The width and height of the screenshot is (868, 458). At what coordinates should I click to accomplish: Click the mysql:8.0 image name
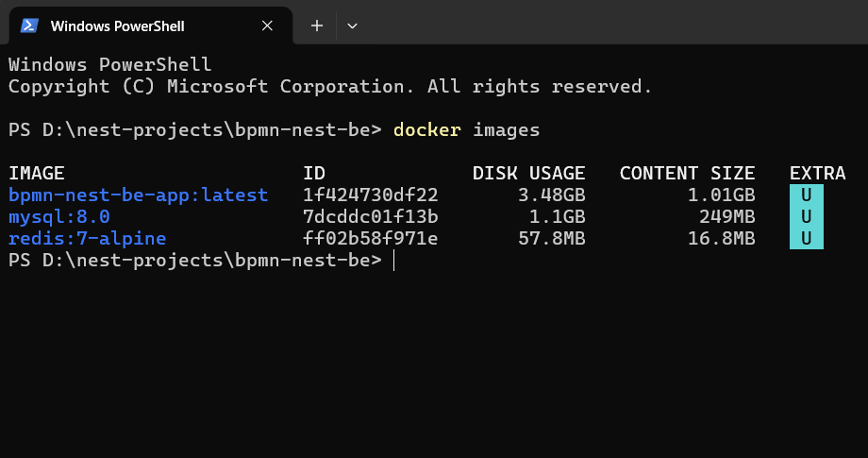(x=59, y=216)
